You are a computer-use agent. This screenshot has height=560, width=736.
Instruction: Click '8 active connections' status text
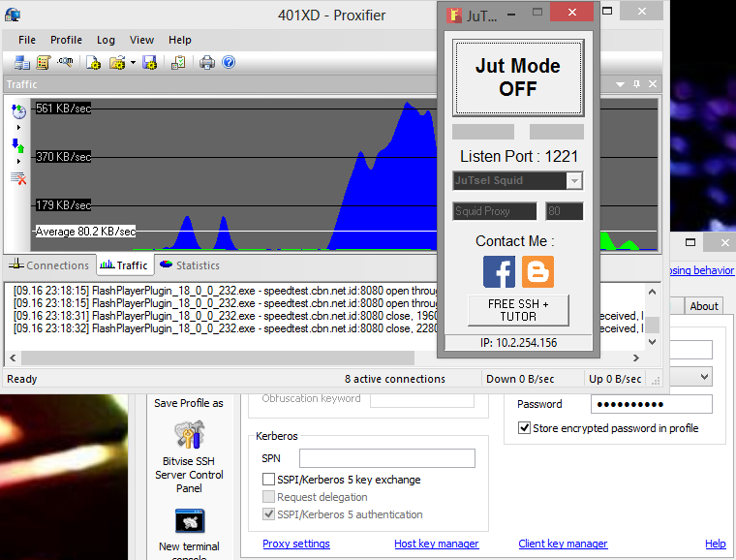395,379
